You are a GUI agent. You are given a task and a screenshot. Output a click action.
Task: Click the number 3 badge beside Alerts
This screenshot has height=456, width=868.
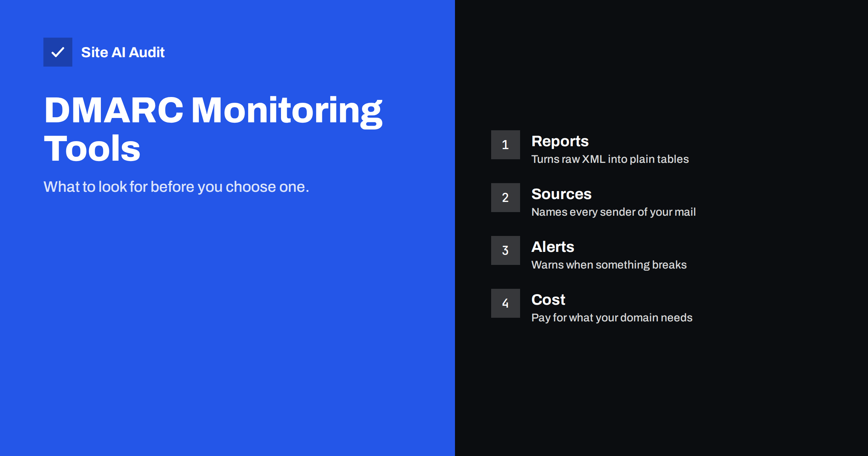506,250
